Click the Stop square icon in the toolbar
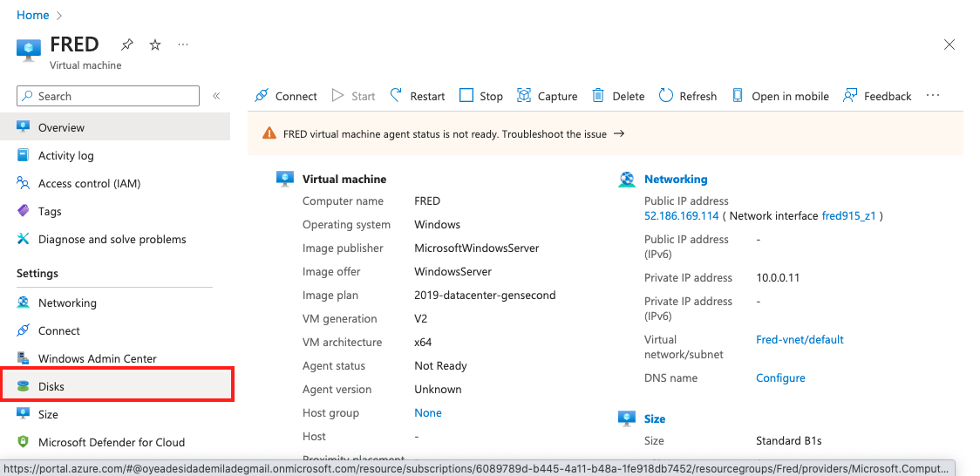 (x=466, y=96)
